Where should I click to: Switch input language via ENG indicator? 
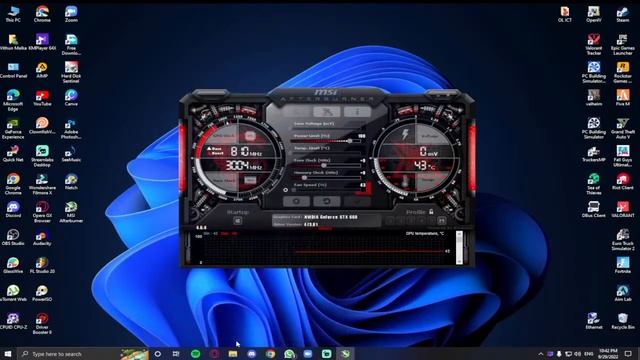click(588, 354)
